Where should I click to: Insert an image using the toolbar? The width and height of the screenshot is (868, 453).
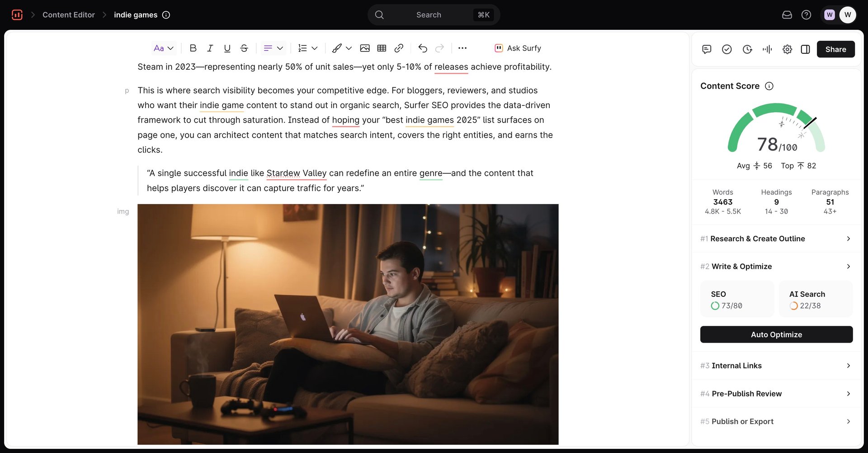tap(365, 48)
